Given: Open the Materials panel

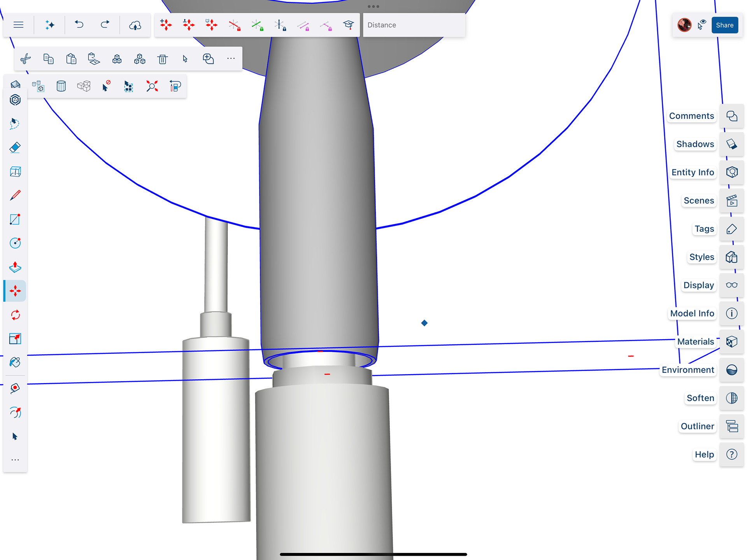Looking at the screenshot, I should click(731, 341).
